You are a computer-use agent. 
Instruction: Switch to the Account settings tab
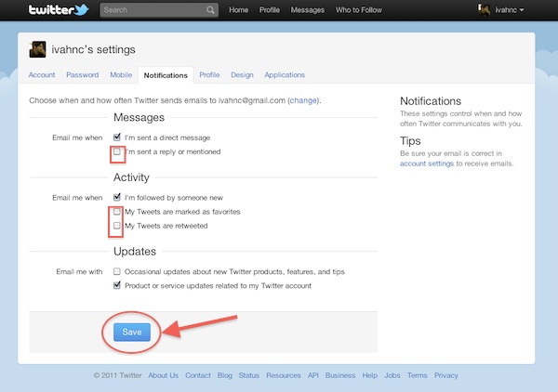point(42,75)
